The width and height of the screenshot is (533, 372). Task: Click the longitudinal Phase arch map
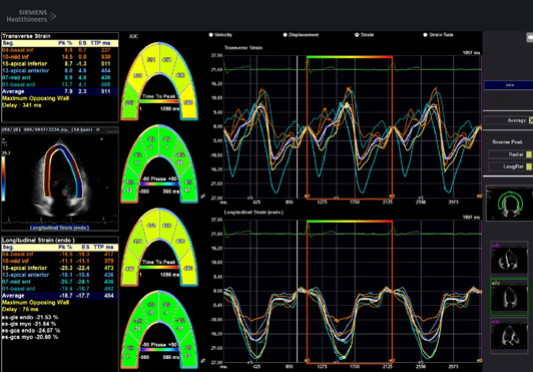159,329
